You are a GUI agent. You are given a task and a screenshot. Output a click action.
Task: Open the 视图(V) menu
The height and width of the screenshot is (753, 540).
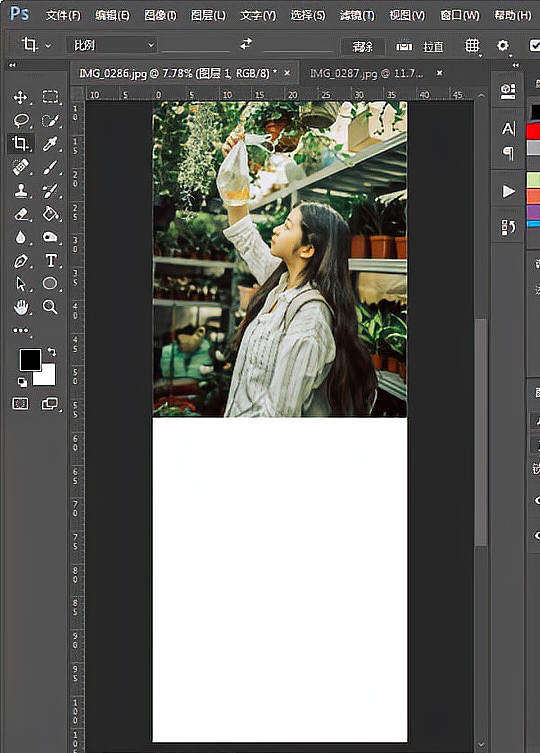click(407, 15)
